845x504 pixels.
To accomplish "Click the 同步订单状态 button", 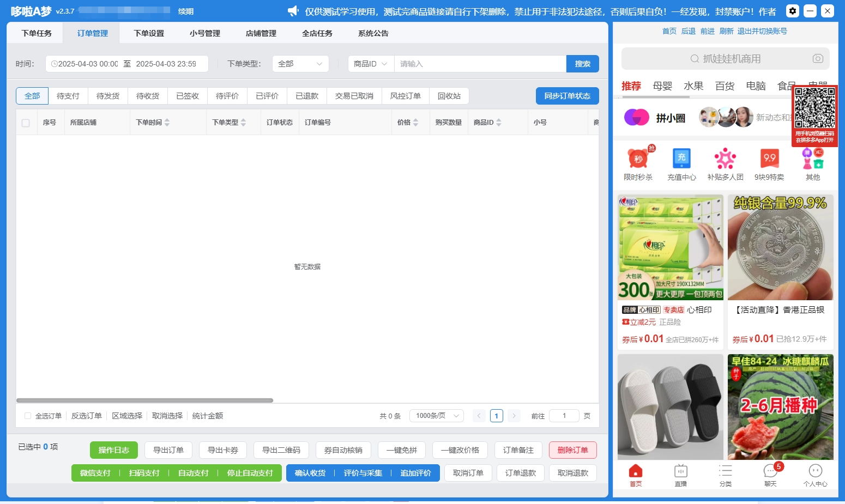I will pos(567,96).
